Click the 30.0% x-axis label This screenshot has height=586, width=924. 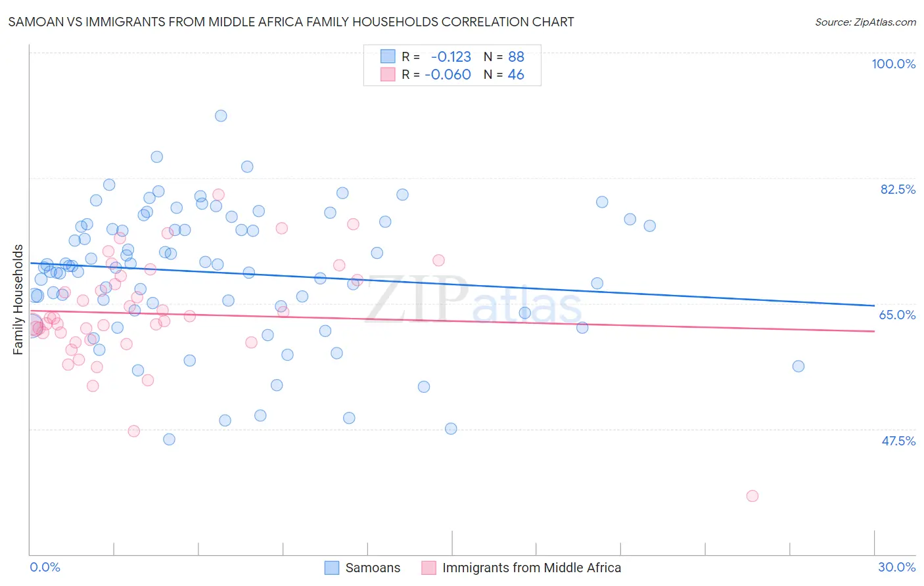pos(896,567)
